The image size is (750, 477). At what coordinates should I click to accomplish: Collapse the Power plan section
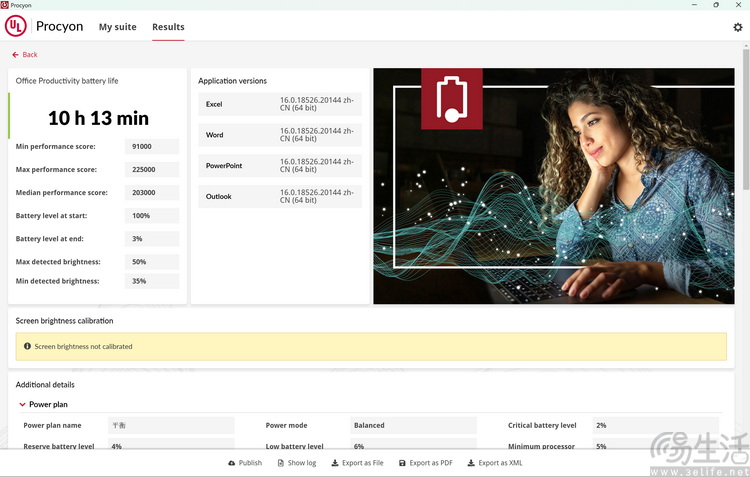tap(23, 405)
